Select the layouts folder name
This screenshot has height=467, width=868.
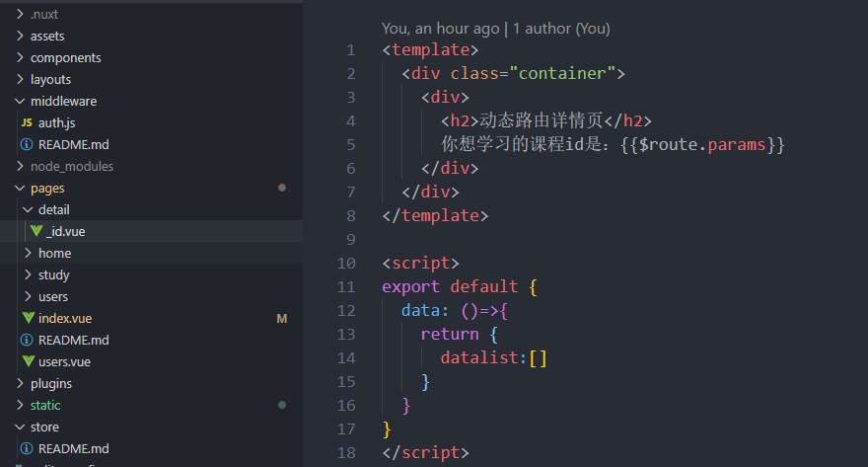[51, 80]
